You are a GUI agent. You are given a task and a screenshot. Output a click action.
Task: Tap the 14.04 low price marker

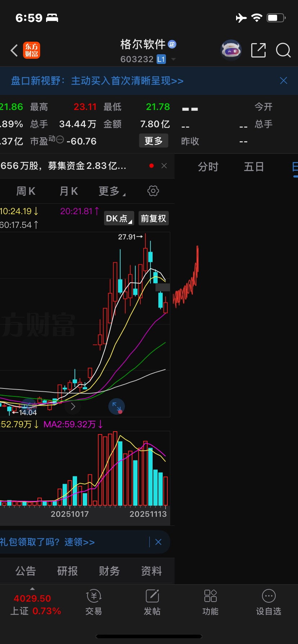[x=24, y=413]
